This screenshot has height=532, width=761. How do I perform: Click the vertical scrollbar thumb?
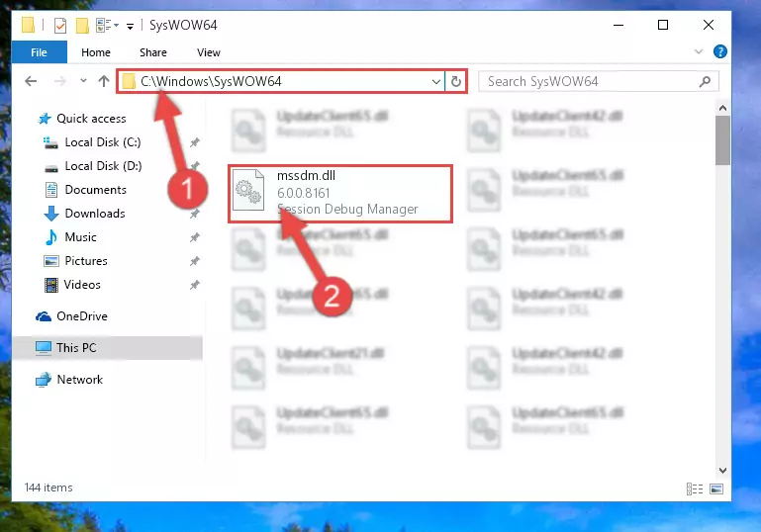click(722, 140)
